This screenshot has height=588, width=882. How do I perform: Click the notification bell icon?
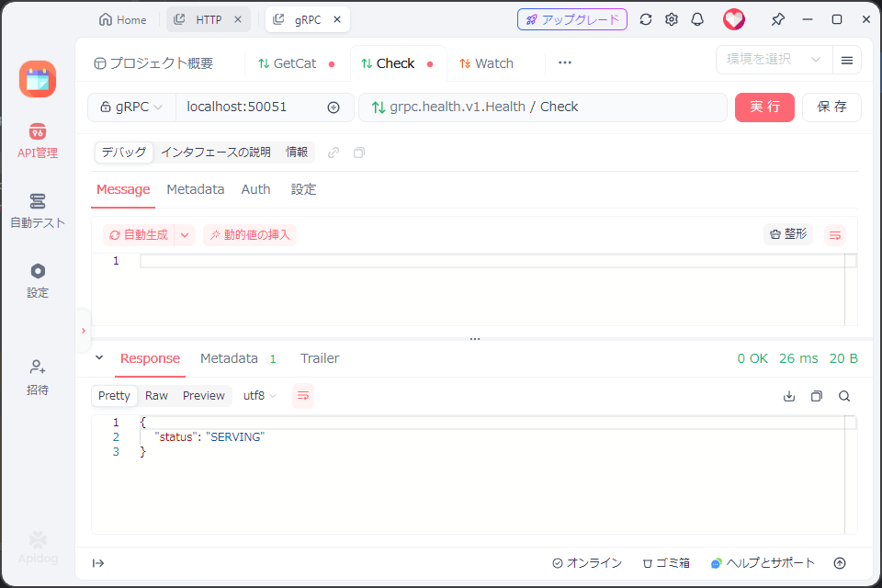(x=697, y=19)
